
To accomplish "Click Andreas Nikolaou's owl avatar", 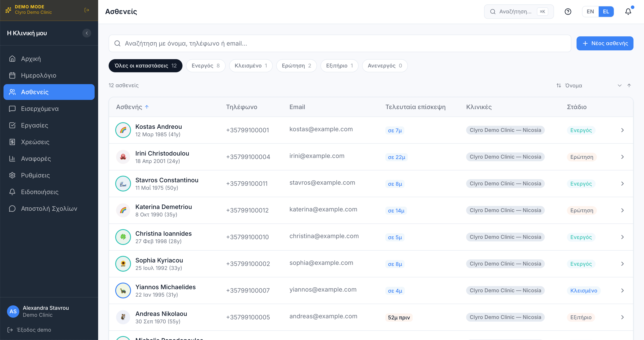I will pos(123,317).
